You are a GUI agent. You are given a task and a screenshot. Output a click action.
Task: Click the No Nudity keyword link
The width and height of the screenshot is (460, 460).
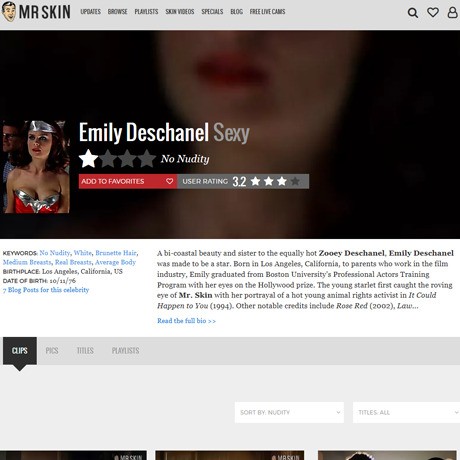point(55,253)
